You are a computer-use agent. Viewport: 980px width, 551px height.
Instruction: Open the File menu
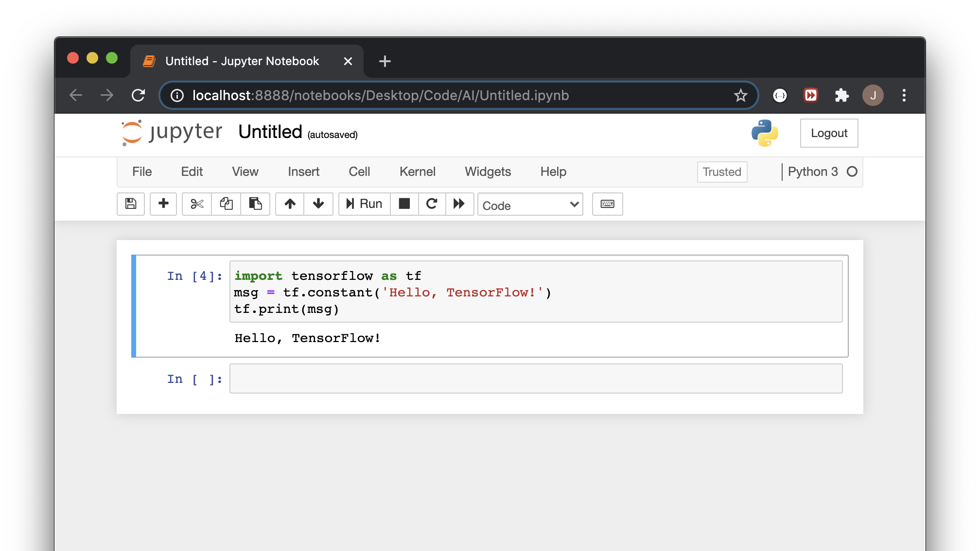coord(142,172)
